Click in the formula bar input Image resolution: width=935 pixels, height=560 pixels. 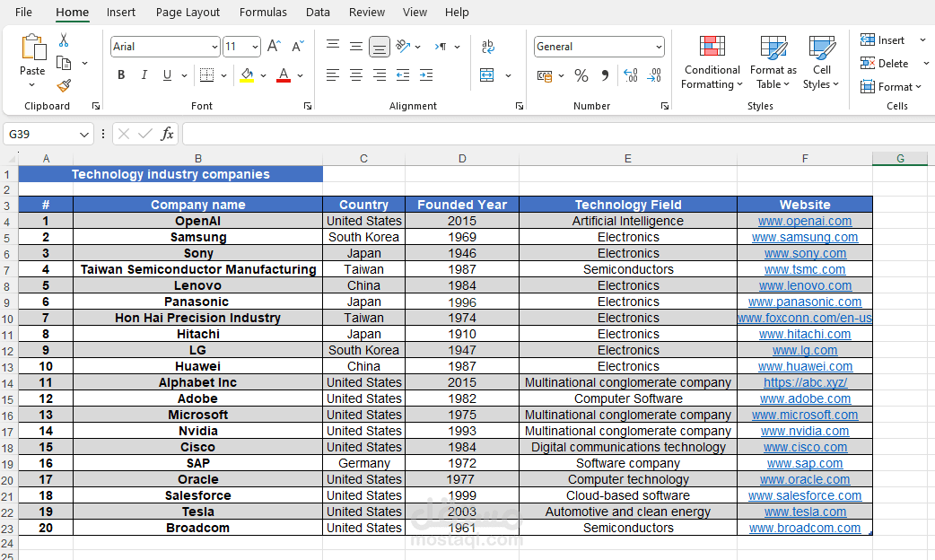pyautogui.click(x=558, y=135)
